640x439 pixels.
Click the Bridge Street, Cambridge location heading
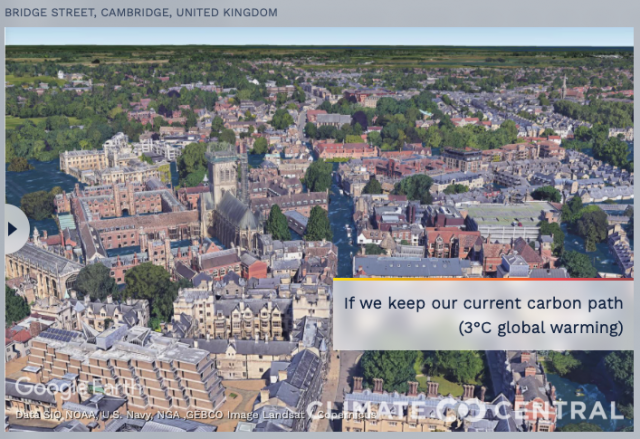coord(141,13)
